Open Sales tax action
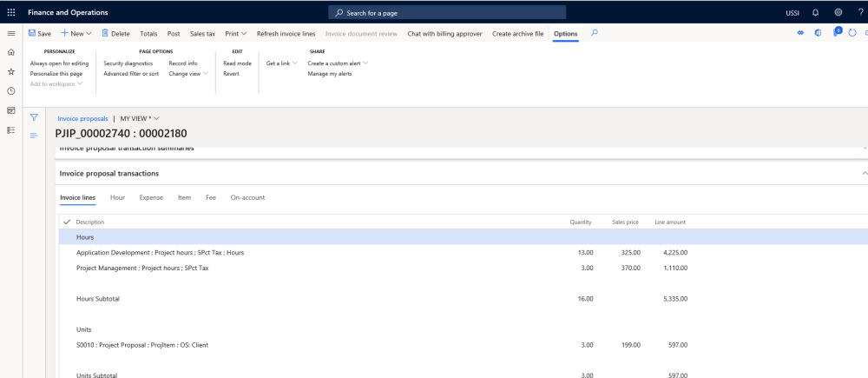The image size is (868, 378). [x=202, y=33]
